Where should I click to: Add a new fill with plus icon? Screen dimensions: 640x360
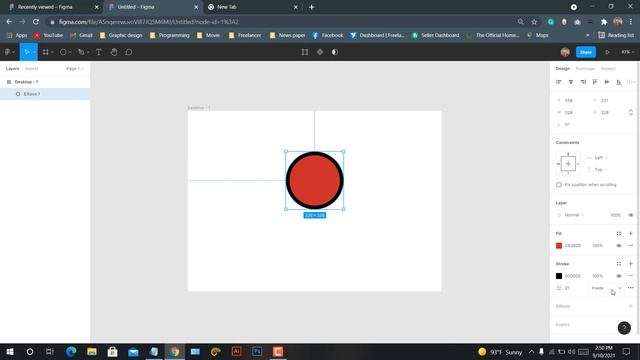631,233
